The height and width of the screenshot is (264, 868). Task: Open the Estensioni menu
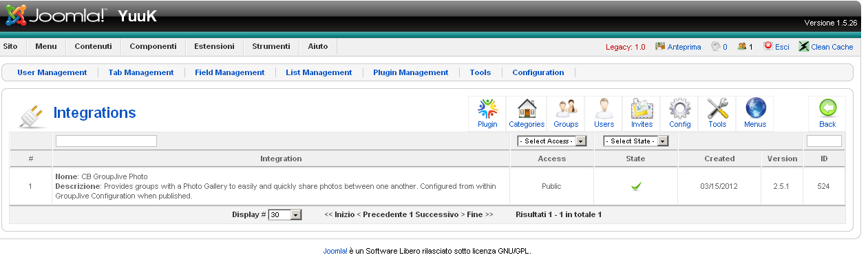click(214, 47)
